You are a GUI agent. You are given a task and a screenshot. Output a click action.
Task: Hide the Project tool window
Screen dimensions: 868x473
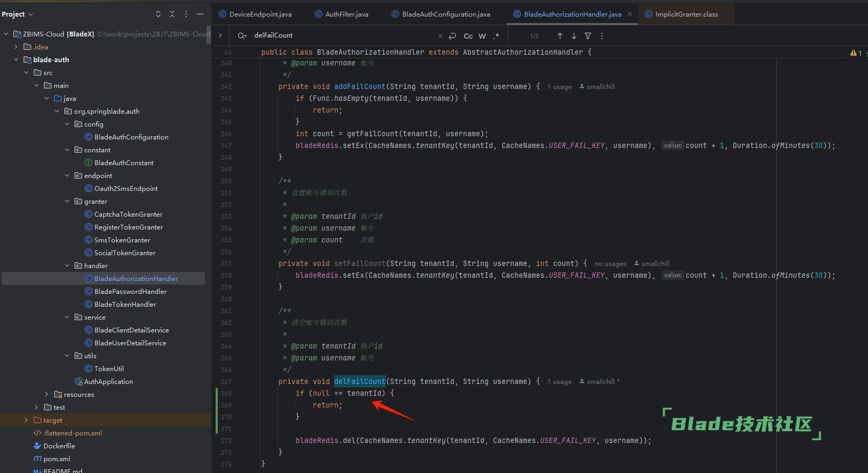200,14
